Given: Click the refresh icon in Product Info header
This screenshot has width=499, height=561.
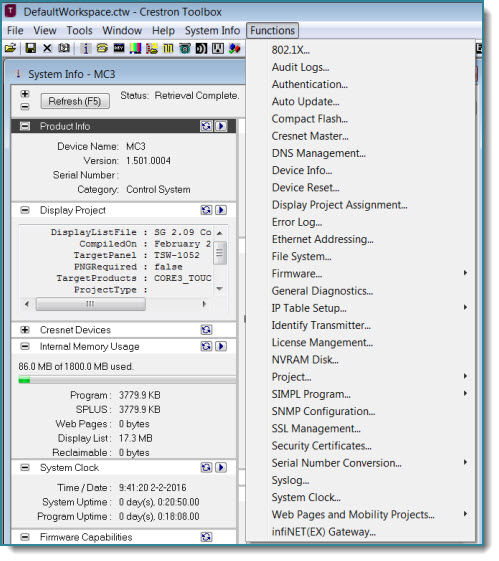Looking at the screenshot, I should 206,126.
